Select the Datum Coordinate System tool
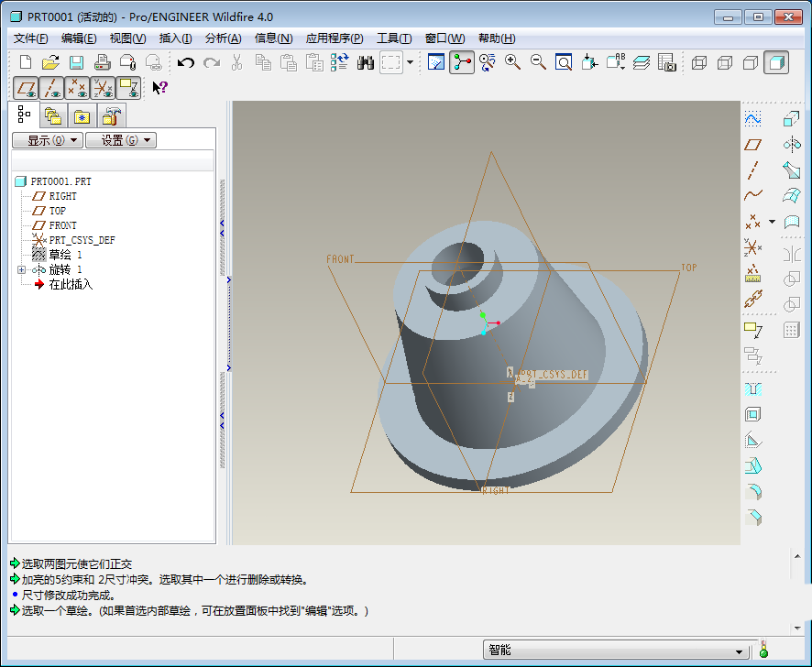This screenshot has width=812, height=667. 753,247
